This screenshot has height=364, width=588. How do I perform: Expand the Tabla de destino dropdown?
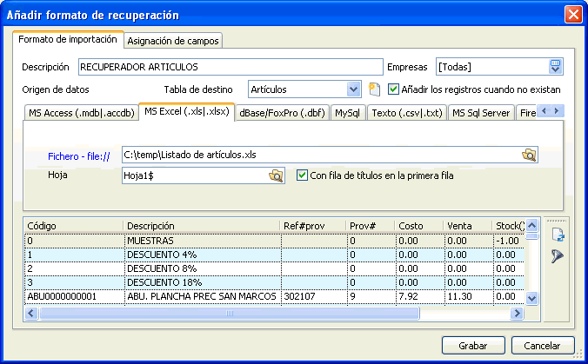click(x=353, y=89)
